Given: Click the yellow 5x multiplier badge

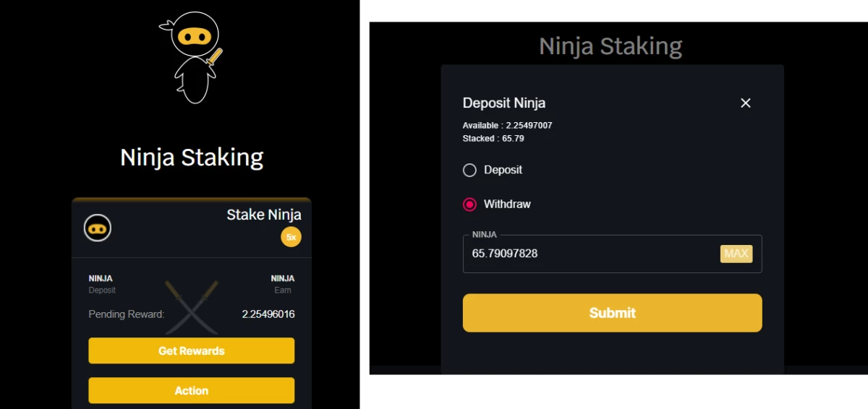Looking at the screenshot, I should click(291, 236).
